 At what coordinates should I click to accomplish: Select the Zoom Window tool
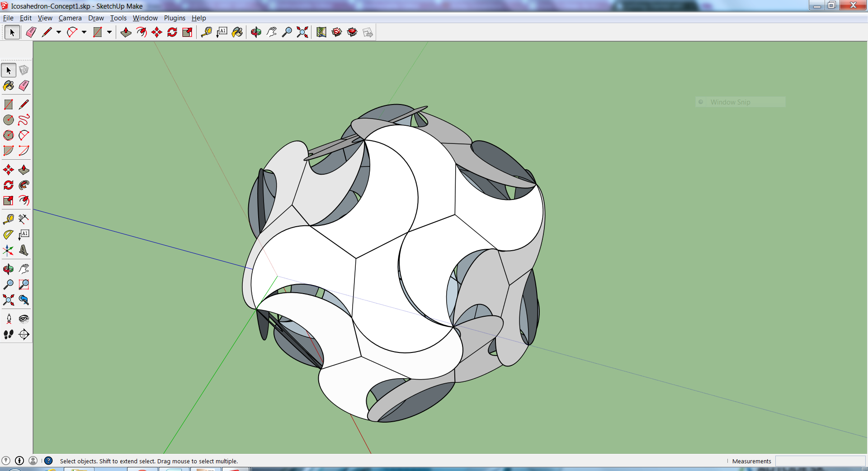[24, 285]
